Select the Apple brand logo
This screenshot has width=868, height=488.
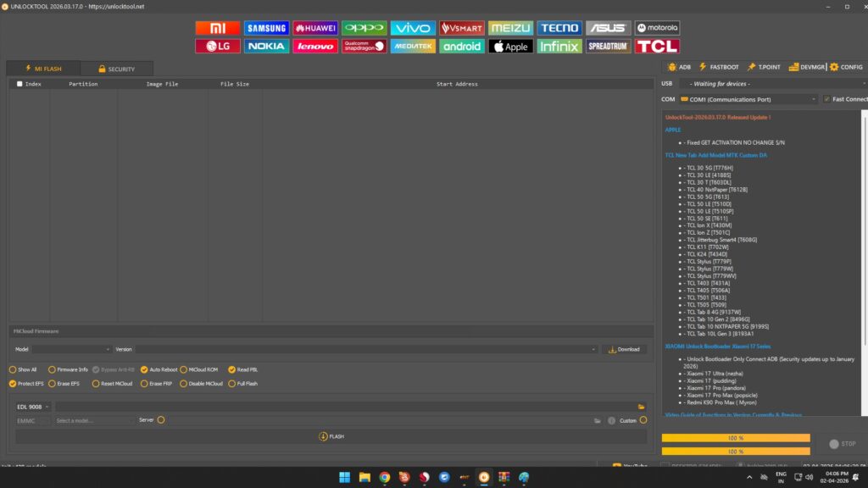pos(510,46)
